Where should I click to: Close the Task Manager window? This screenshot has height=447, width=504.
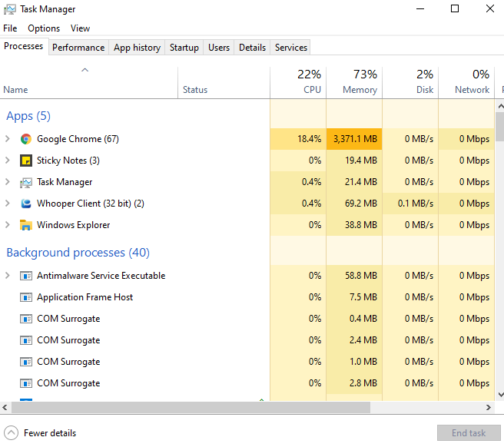490,9
